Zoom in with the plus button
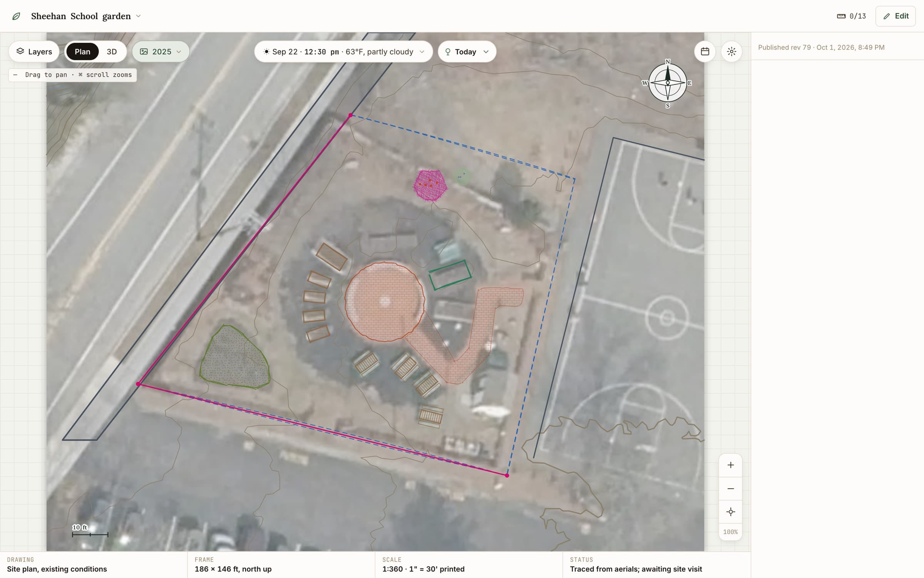The image size is (924, 578). coord(730,465)
